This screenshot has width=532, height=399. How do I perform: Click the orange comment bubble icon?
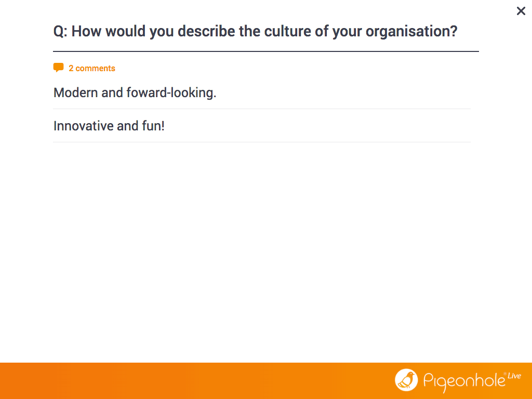click(58, 68)
